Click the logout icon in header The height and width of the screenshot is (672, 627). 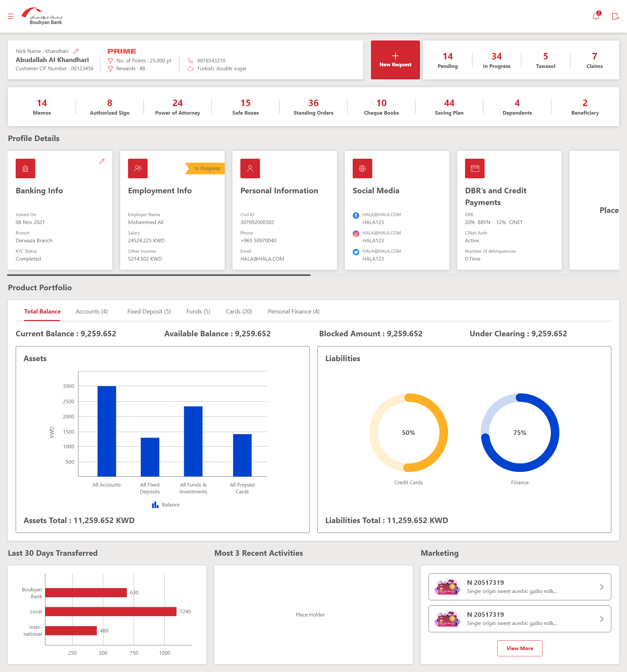pyautogui.click(x=615, y=16)
